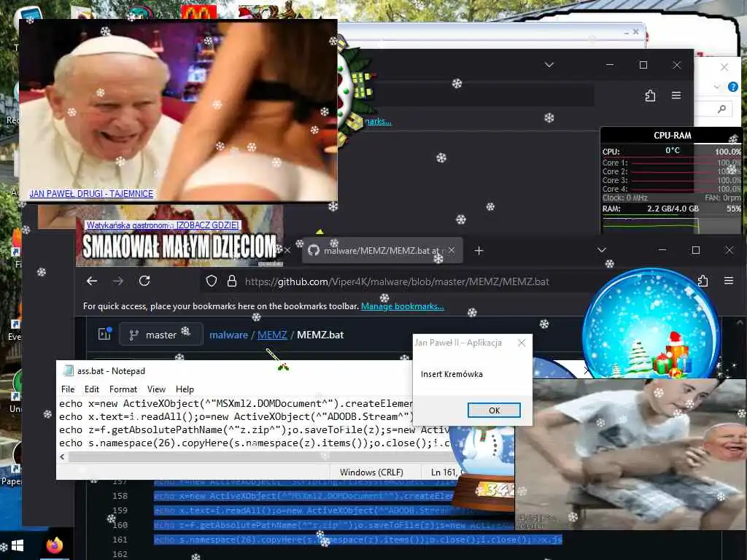This screenshot has width=747, height=560.
Task: Click the padlock site info icon
Action: [x=231, y=281]
